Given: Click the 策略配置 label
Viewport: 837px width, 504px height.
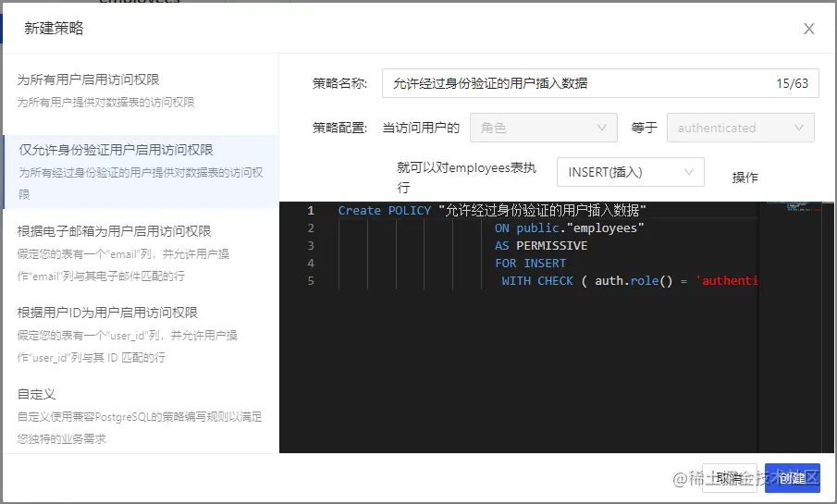Looking at the screenshot, I should coord(339,128).
